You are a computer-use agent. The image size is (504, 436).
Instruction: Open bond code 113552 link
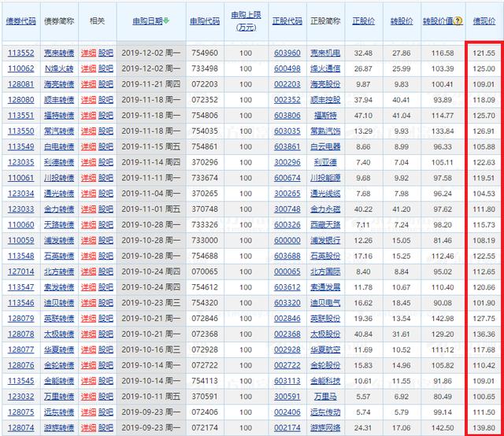click(20, 53)
